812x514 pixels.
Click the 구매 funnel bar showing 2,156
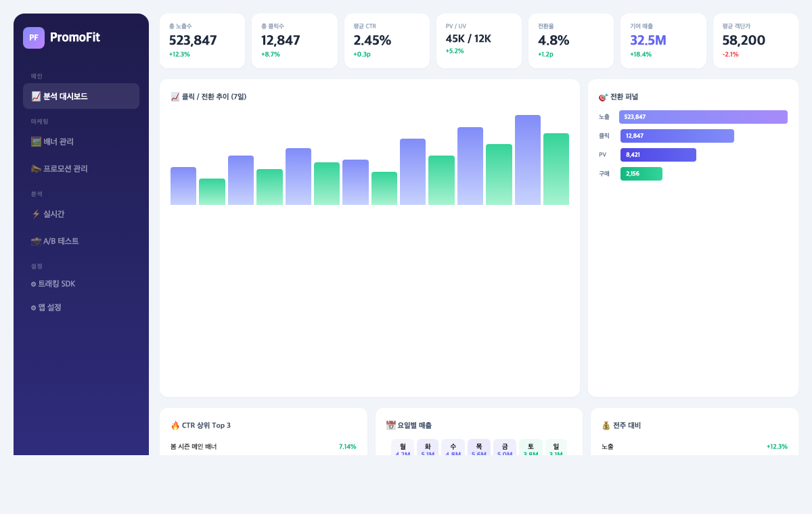pos(641,174)
